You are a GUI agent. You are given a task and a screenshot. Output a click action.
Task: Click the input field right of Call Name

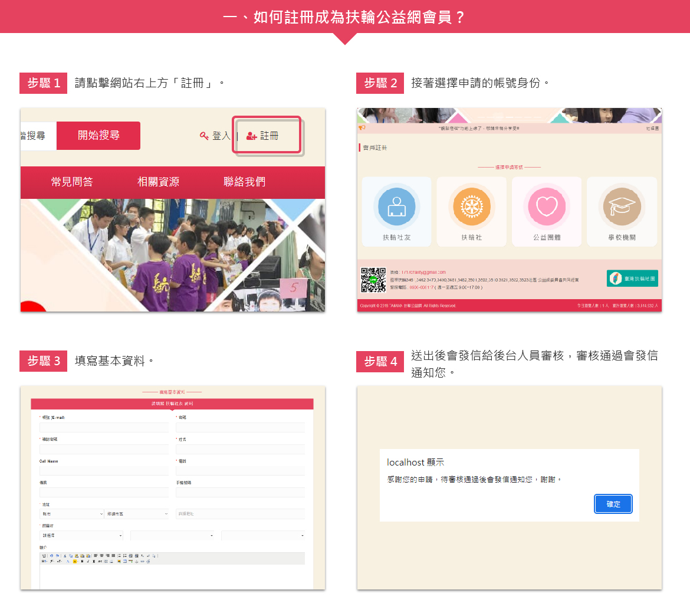click(x=240, y=471)
